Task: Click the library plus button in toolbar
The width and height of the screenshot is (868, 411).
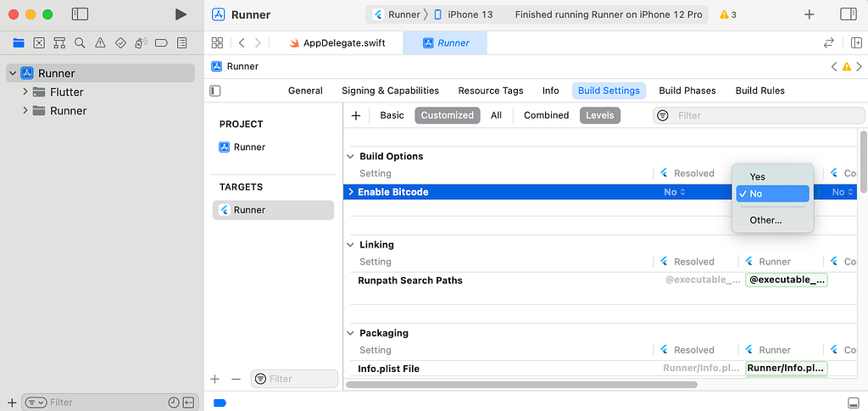Action: point(810,14)
